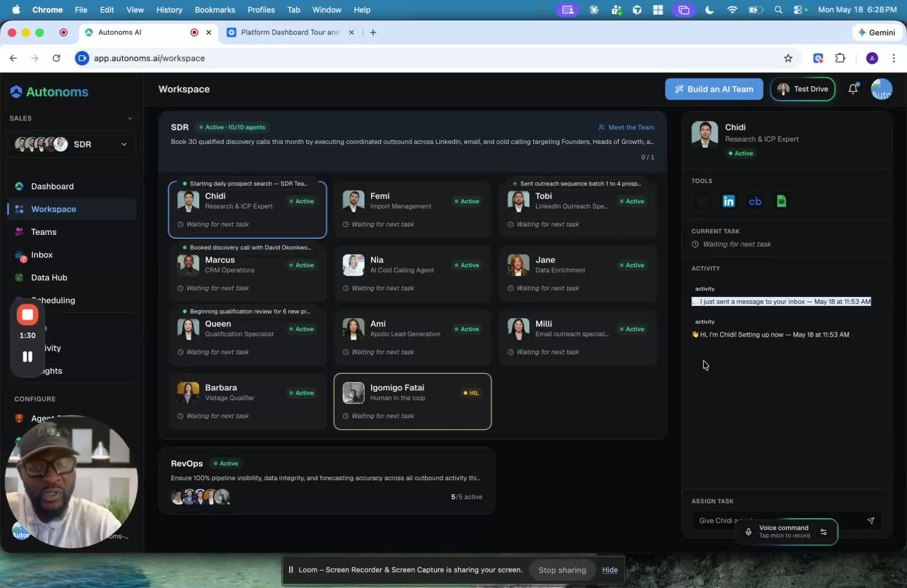Click "I just sent a message to your inbox" activity
Screen dimensions: 907x588
pos(781,302)
